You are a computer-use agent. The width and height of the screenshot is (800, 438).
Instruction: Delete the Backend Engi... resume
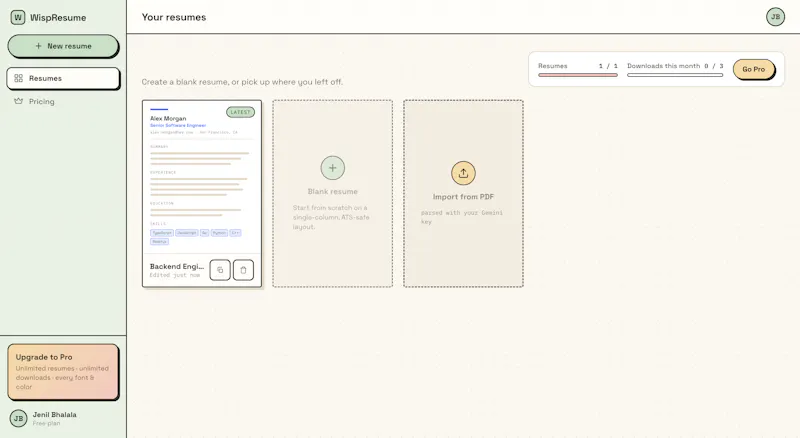tap(243, 270)
